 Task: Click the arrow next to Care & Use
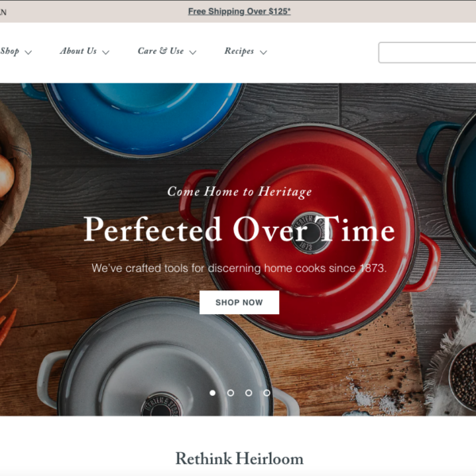pyautogui.click(x=193, y=52)
